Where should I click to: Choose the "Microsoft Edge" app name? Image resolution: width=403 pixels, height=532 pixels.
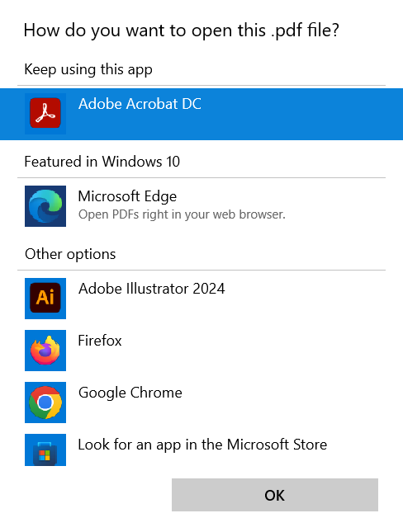tap(127, 197)
